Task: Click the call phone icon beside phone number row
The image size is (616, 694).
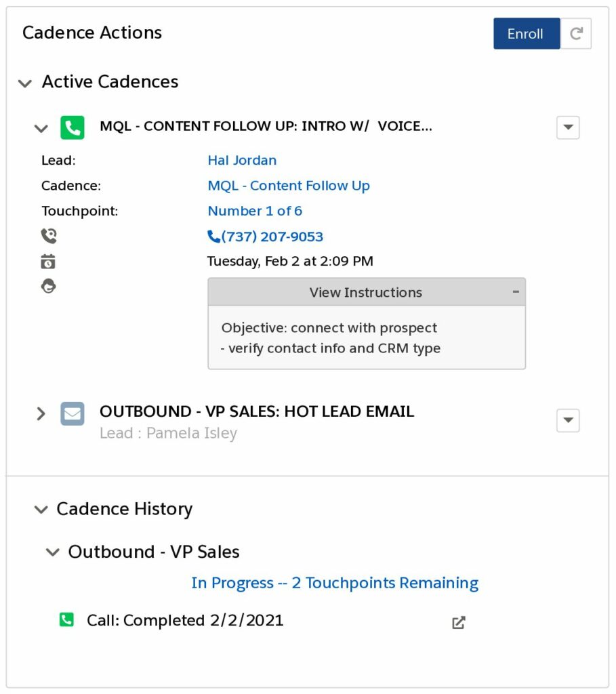Action: (x=49, y=236)
